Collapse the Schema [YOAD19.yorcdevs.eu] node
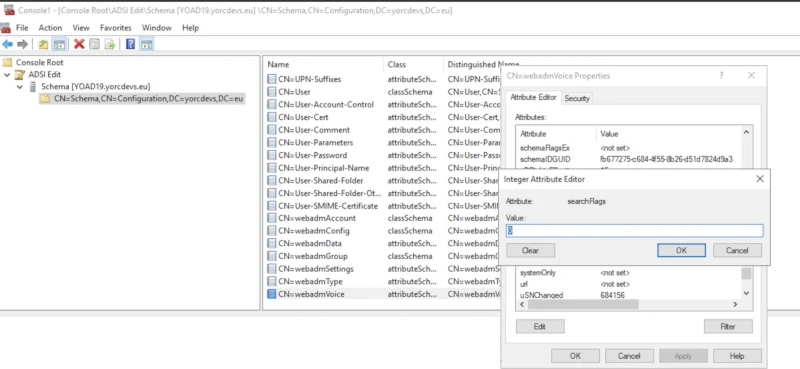The image size is (800, 369). 19,87
